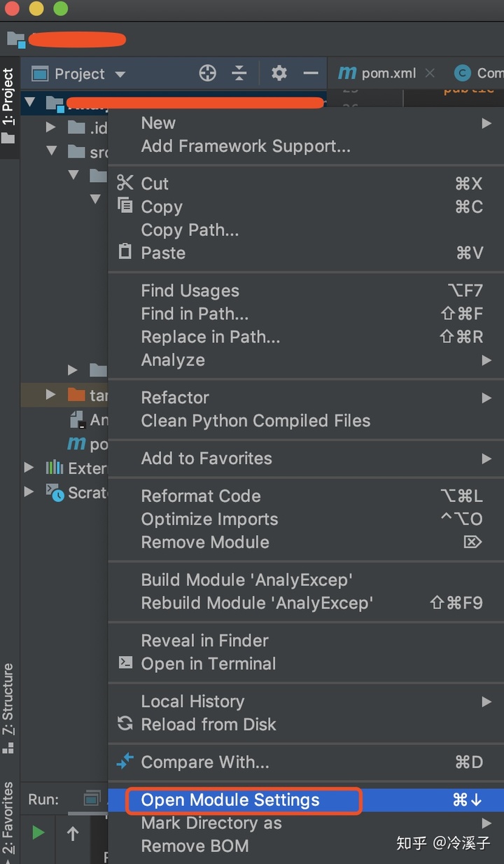Screen dimensions: 504x864
Task: Open the Project view dropdown
Action: point(120,73)
